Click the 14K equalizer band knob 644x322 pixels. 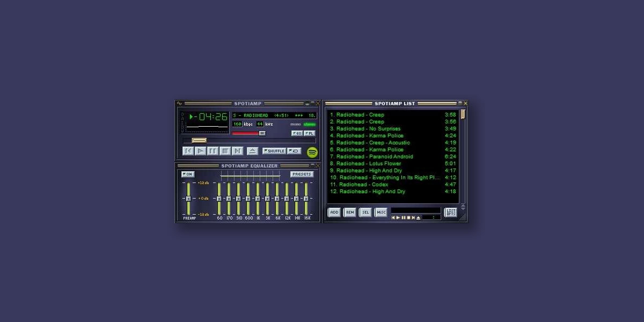pyautogui.click(x=296, y=199)
